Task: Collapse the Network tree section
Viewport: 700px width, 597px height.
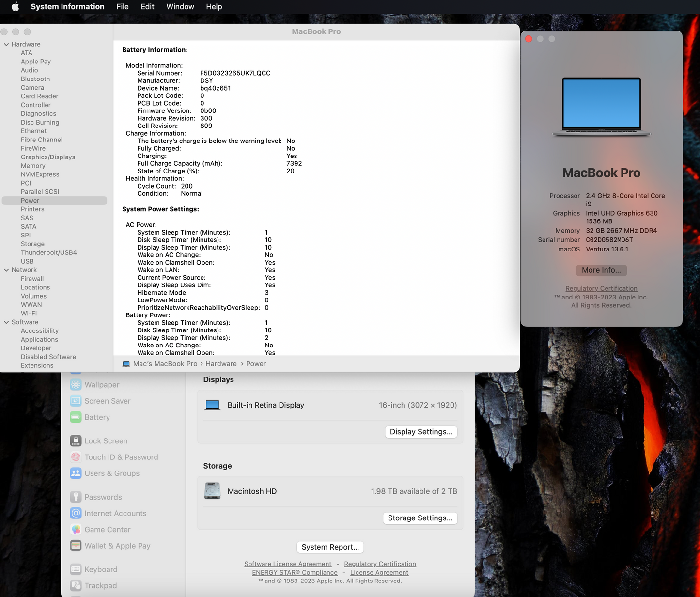Action: [6, 270]
